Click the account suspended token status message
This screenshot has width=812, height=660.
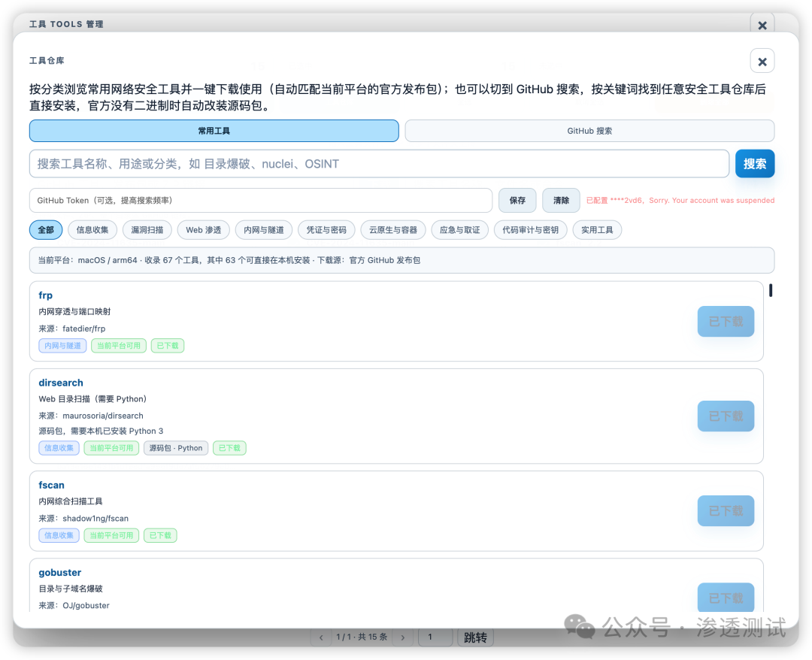[680, 200]
